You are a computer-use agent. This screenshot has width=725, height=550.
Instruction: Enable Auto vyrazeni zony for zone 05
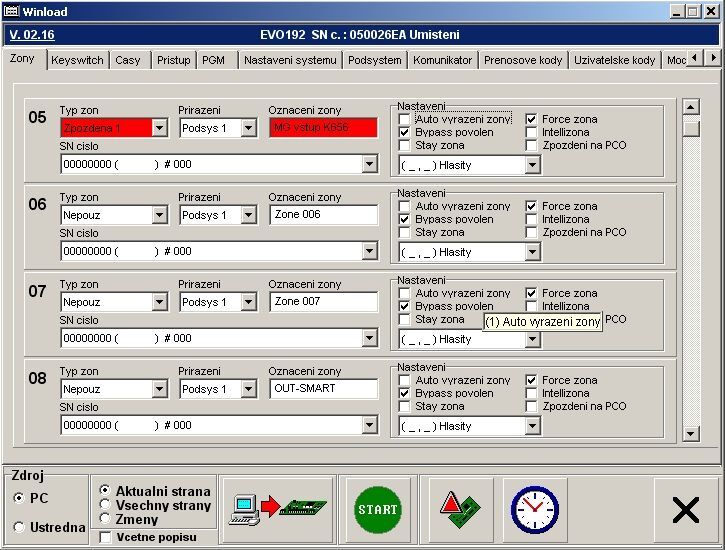404,119
